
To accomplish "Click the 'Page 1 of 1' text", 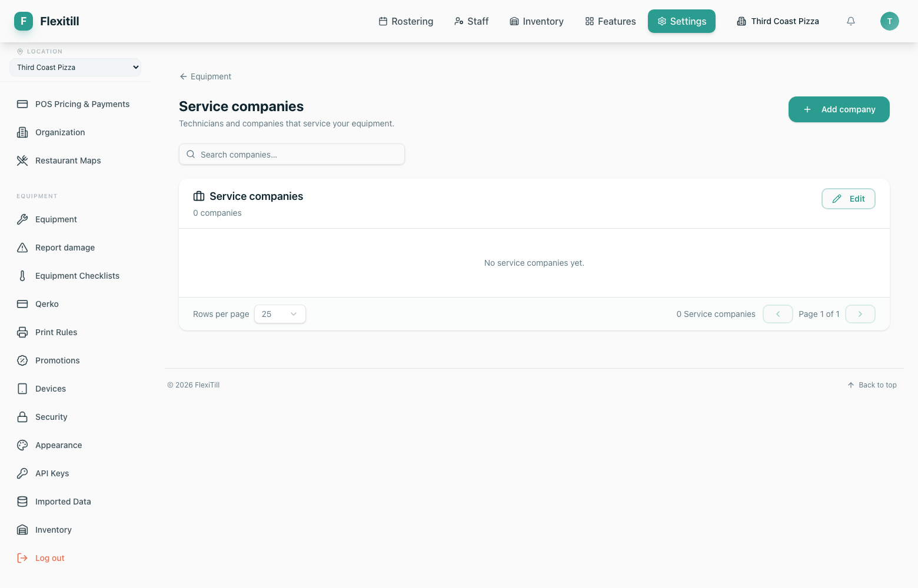I will coord(819,314).
